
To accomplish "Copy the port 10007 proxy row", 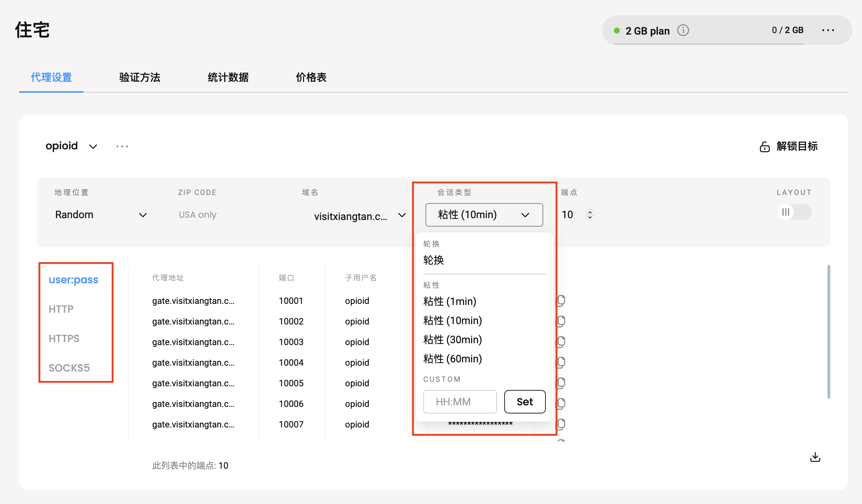I will point(561,425).
